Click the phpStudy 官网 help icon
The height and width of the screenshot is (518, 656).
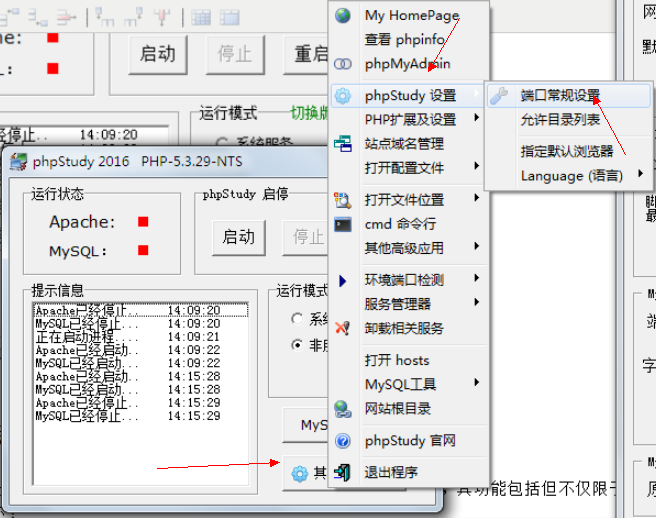[x=343, y=441]
